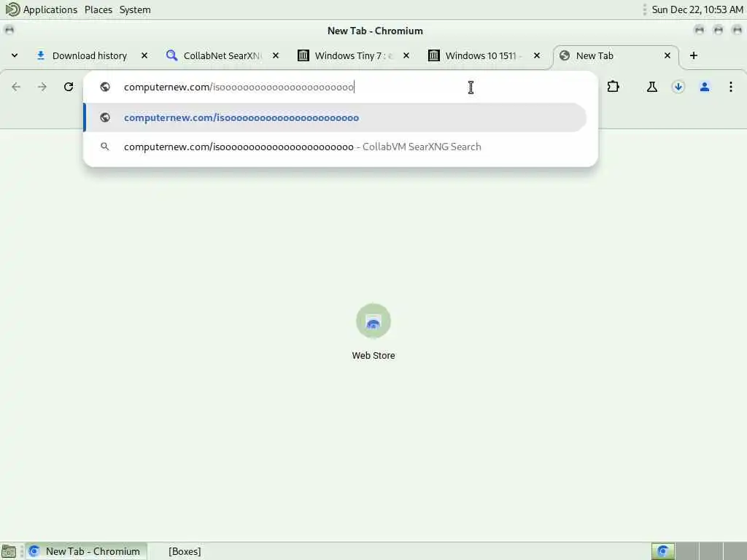Open the Chromium three-dot menu

(731, 87)
